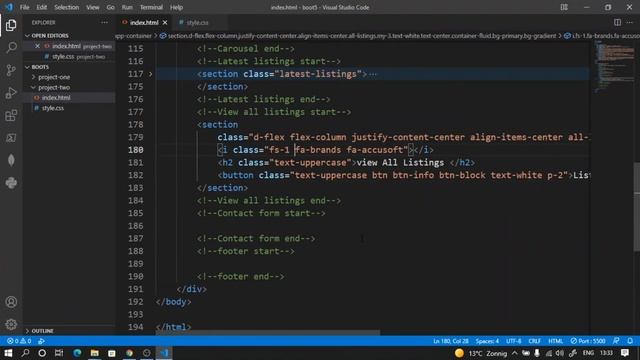640x360 pixels.
Task: Open the Python icon view in activity bar
Action: 11,183
